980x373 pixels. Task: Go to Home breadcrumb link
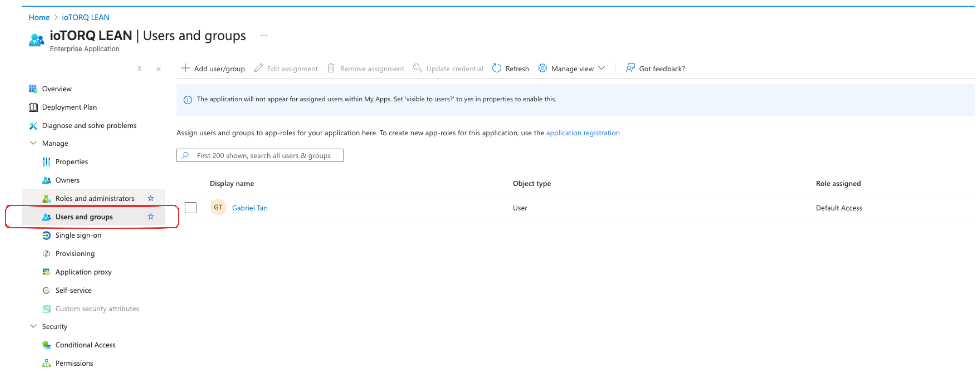[39, 17]
